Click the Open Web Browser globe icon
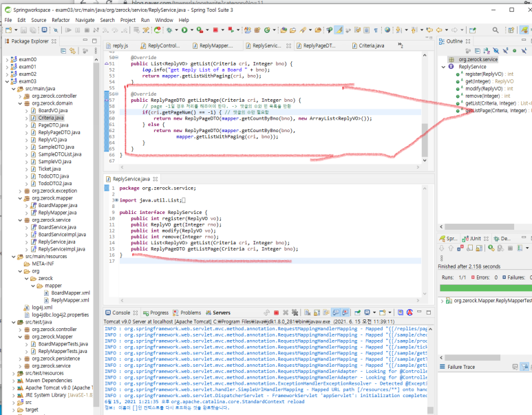532x415 pixels. pos(387,30)
